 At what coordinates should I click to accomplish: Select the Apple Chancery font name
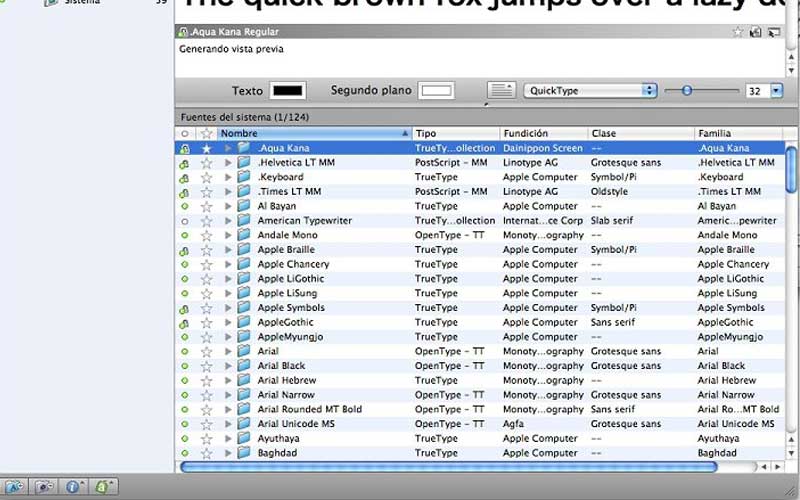click(x=293, y=264)
